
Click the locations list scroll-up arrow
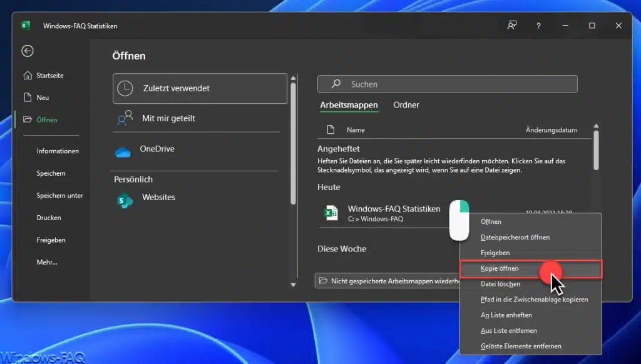point(293,78)
